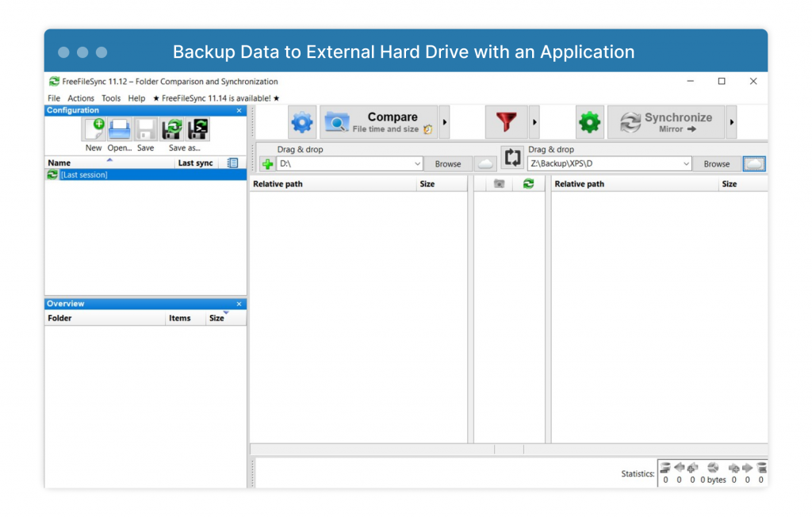Browse for left folder D:\
The image size is (812, 517).
448,164
